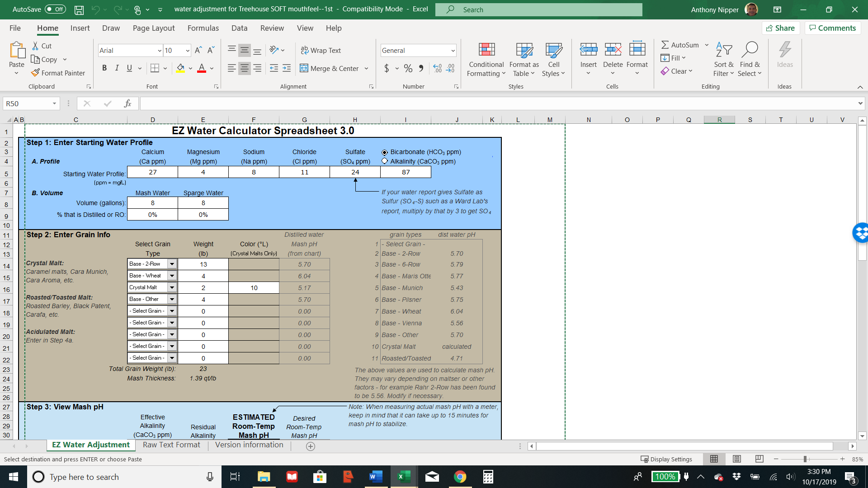868x488 pixels.
Task: Switch to Raw Text Format sheet
Action: point(171,445)
